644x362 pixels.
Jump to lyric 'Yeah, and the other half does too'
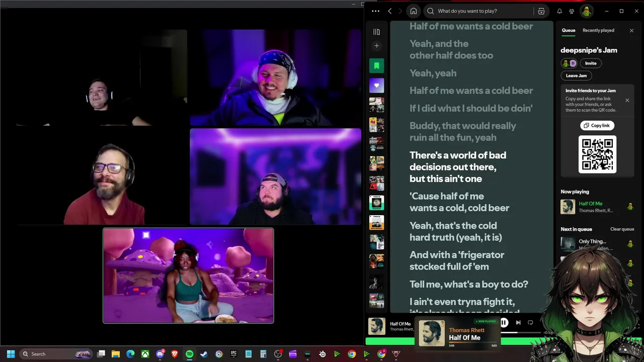coord(451,49)
